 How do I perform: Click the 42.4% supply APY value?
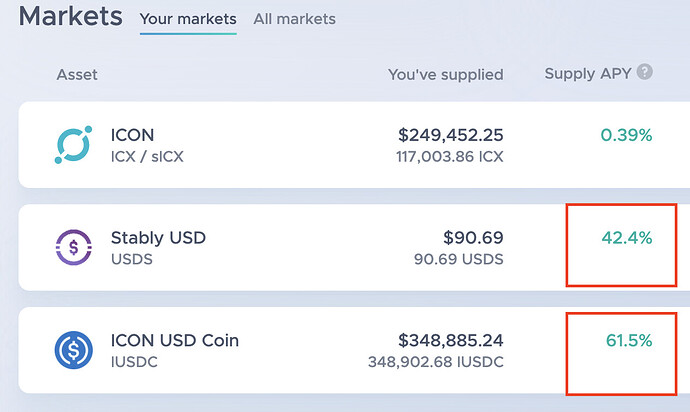pos(627,238)
